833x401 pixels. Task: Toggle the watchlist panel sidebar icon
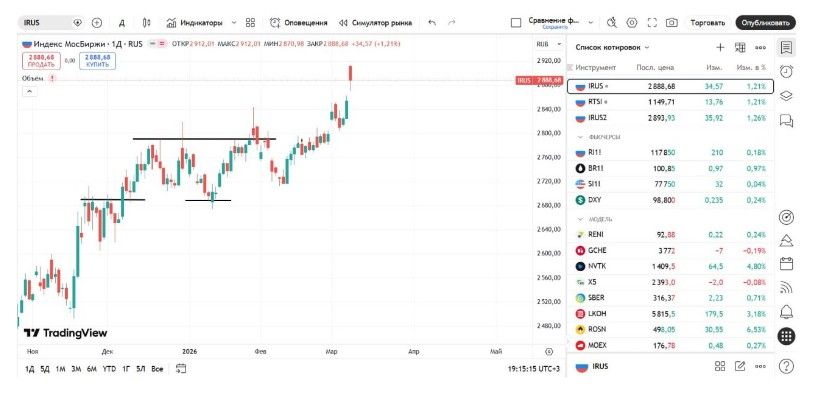pos(787,47)
